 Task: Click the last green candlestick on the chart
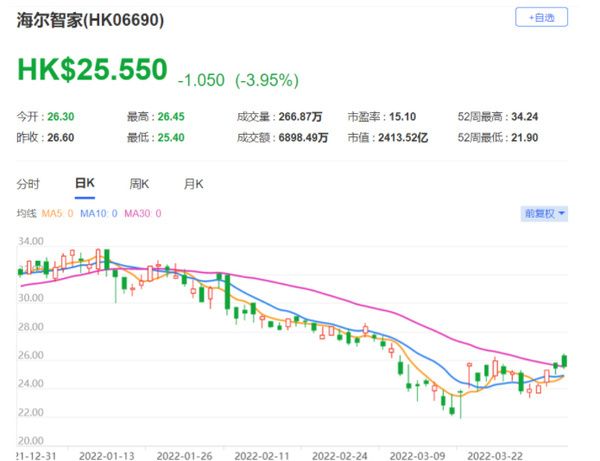(x=564, y=360)
